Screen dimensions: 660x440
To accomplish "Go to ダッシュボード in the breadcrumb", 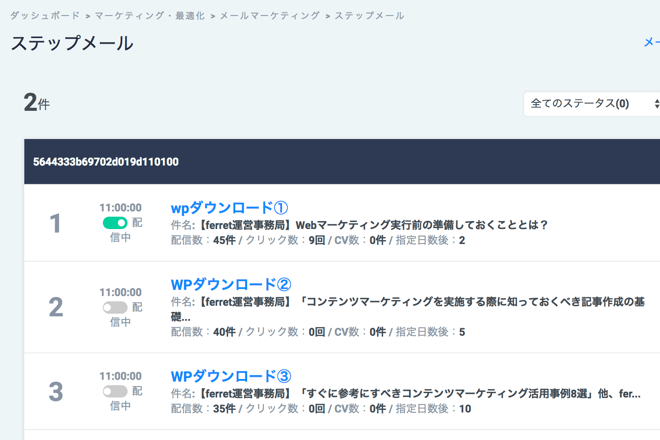I will [45, 16].
